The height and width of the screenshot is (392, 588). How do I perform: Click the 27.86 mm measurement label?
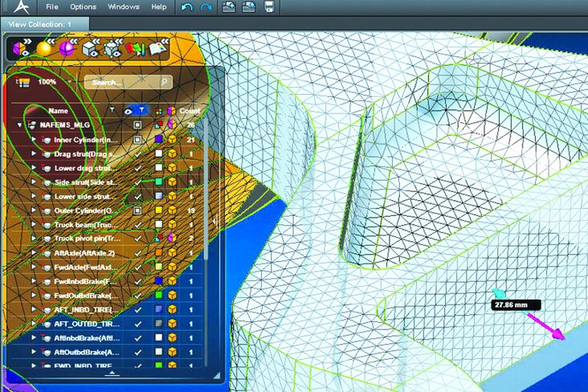pyautogui.click(x=516, y=305)
